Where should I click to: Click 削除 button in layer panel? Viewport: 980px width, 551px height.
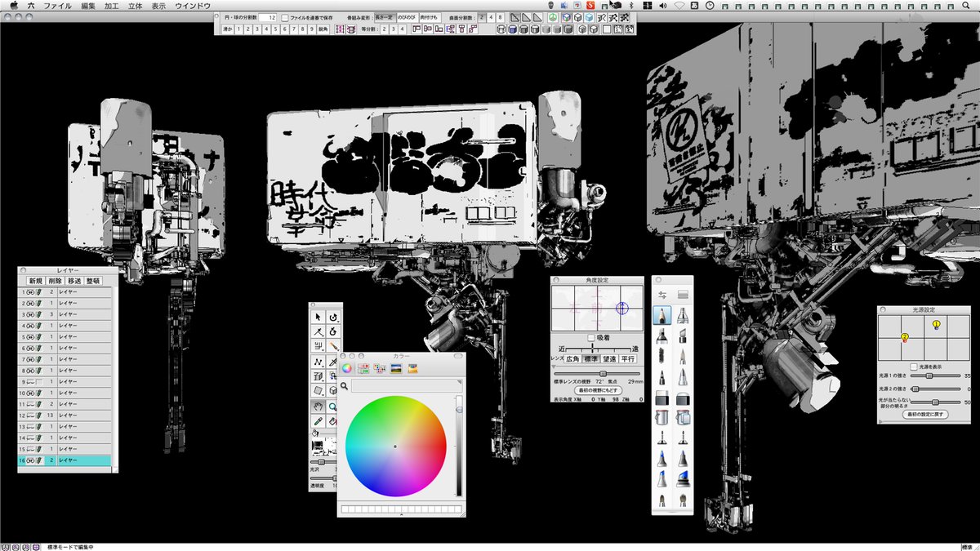(56, 281)
